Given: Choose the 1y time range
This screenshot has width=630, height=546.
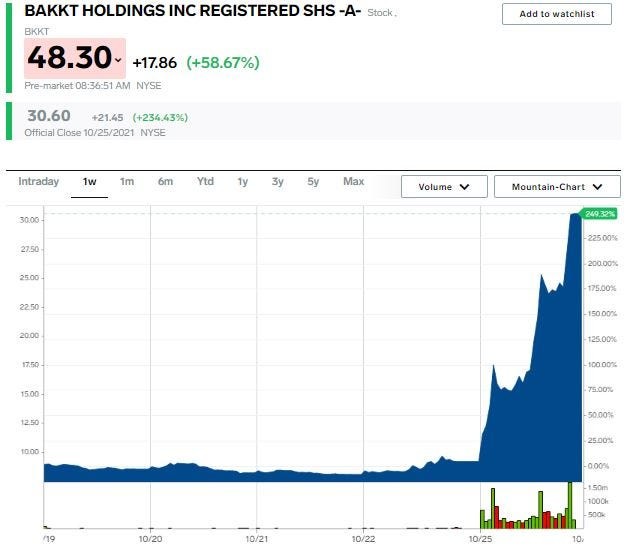Looking at the screenshot, I should 242,182.
